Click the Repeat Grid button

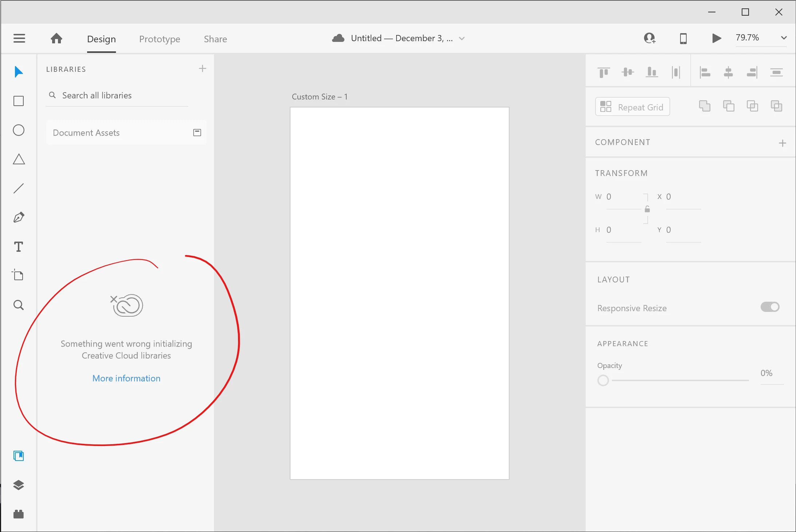[632, 107]
